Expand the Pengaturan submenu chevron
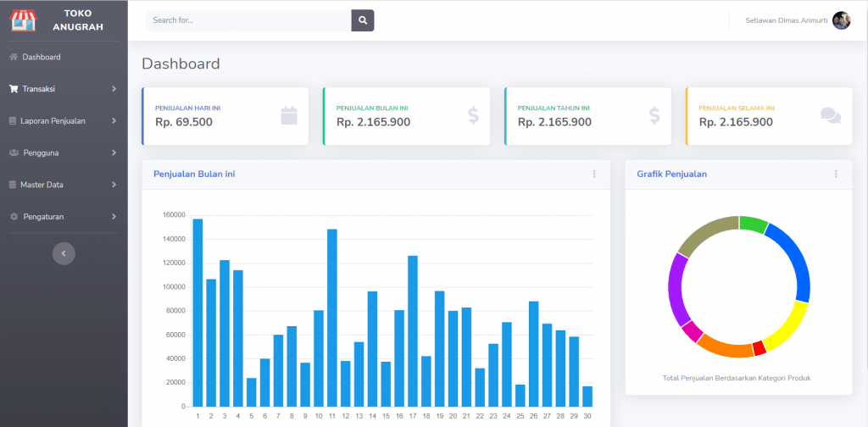This screenshot has height=427, width=868. [114, 217]
